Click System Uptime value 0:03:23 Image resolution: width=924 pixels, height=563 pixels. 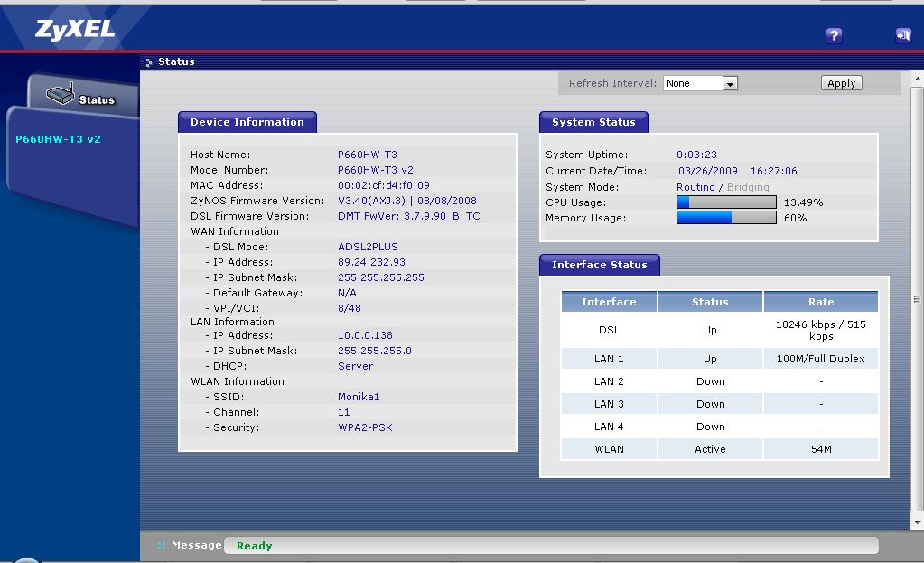(696, 155)
